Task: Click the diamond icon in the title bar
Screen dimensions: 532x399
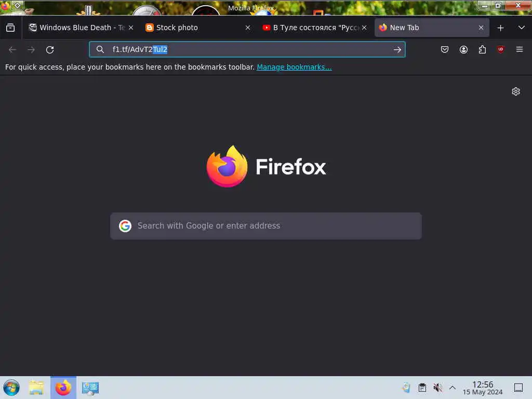Action: (18, 5)
